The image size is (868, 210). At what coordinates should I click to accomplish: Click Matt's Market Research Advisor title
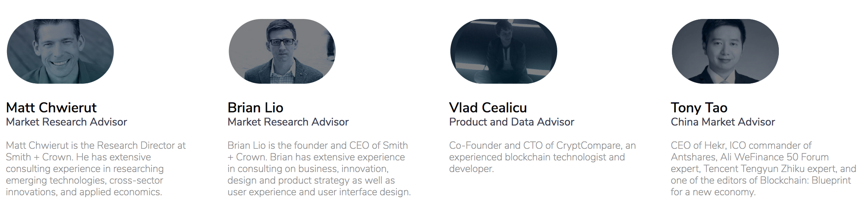click(x=66, y=122)
